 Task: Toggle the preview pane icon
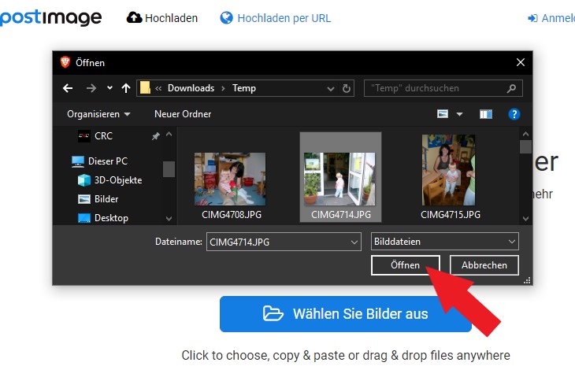coord(485,114)
